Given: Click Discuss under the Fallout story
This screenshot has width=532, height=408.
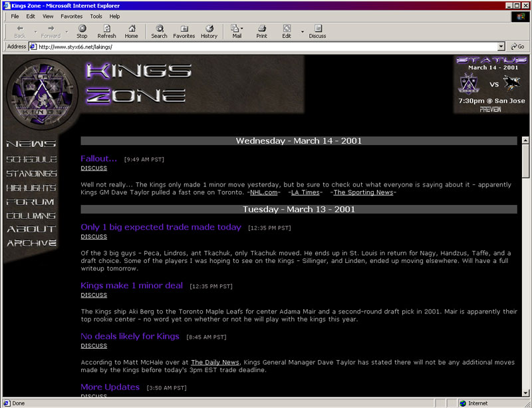Looking at the screenshot, I should [94, 168].
